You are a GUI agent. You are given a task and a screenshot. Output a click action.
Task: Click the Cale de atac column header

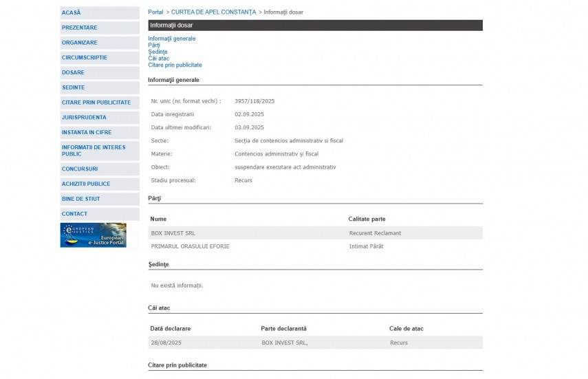click(x=406, y=329)
